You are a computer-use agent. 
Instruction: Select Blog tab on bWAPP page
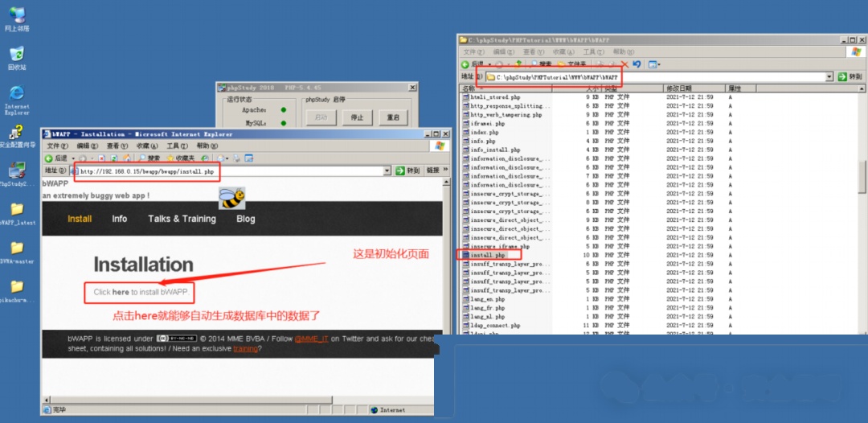pyautogui.click(x=246, y=219)
